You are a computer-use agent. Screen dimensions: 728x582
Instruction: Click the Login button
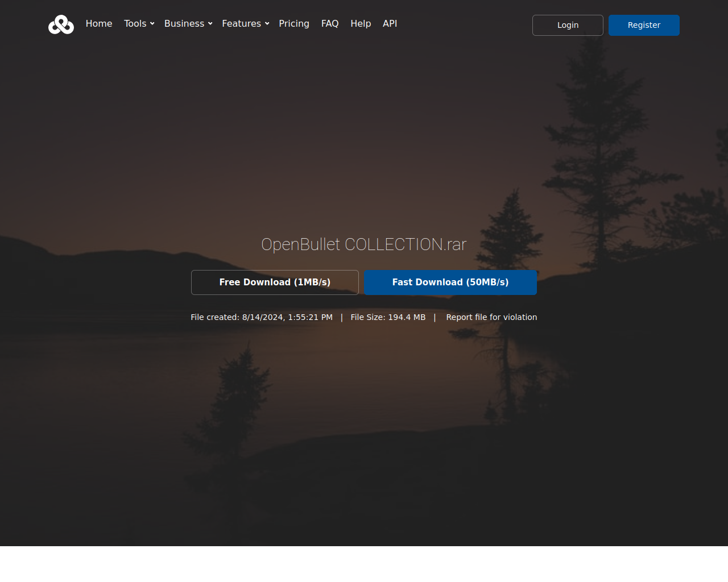coord(568,25)
